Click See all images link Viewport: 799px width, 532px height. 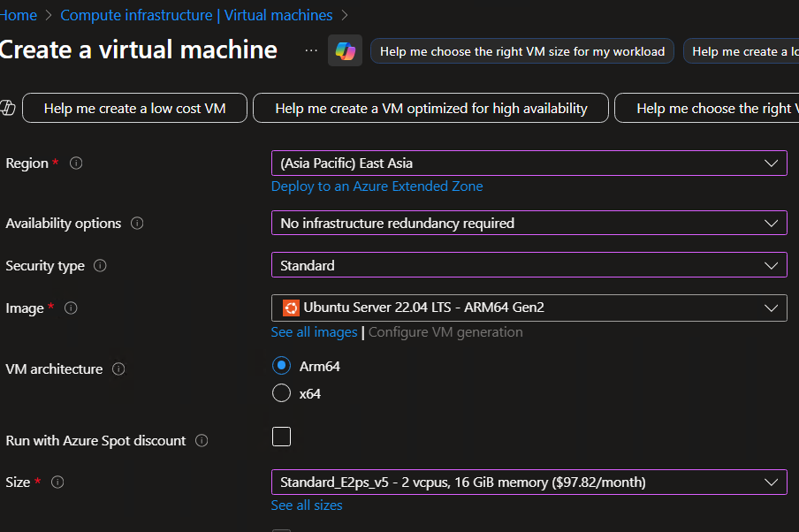coord(314,332)
